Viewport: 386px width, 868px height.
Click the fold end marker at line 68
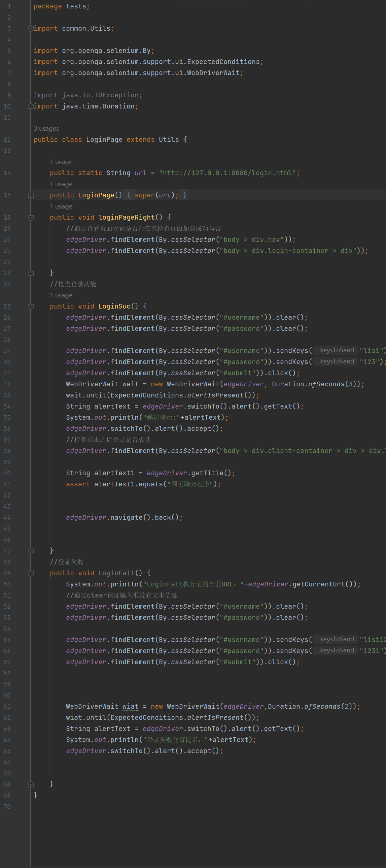pyautogui.click(x=31, y=784)
